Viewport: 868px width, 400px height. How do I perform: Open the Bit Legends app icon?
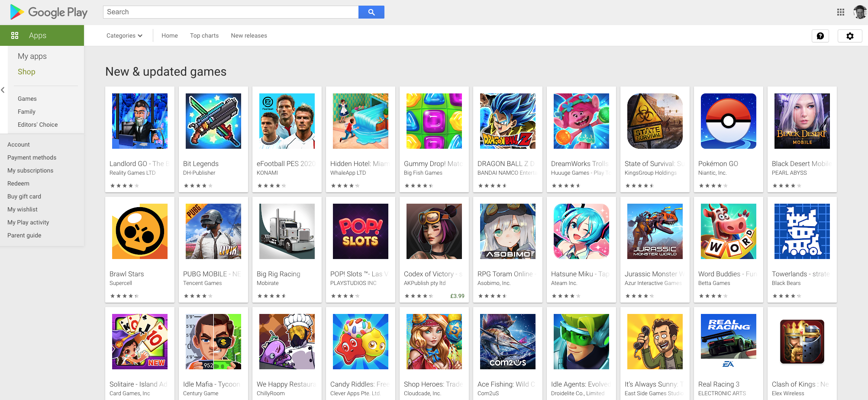(x=213, y=121)
